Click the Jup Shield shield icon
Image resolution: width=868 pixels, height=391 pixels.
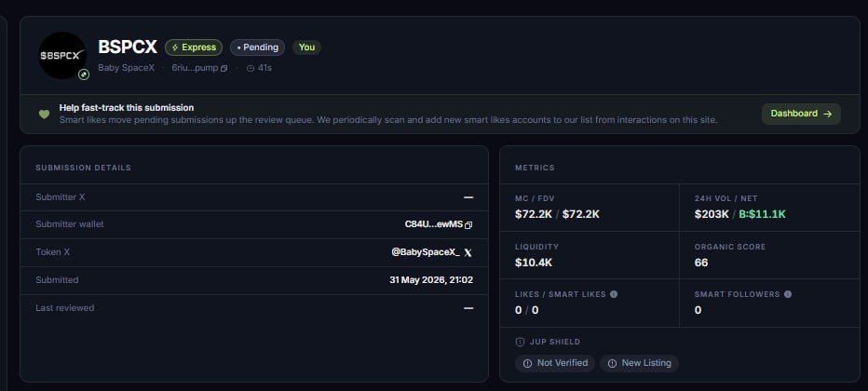pyautogui.click(x=520, y=343)
